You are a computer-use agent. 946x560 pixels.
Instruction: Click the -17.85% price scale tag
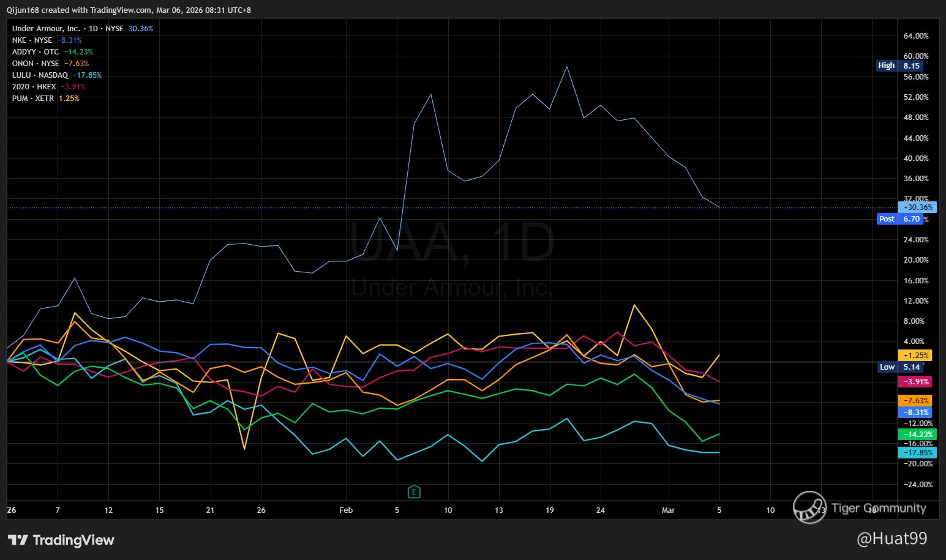[x=917, y=452]
